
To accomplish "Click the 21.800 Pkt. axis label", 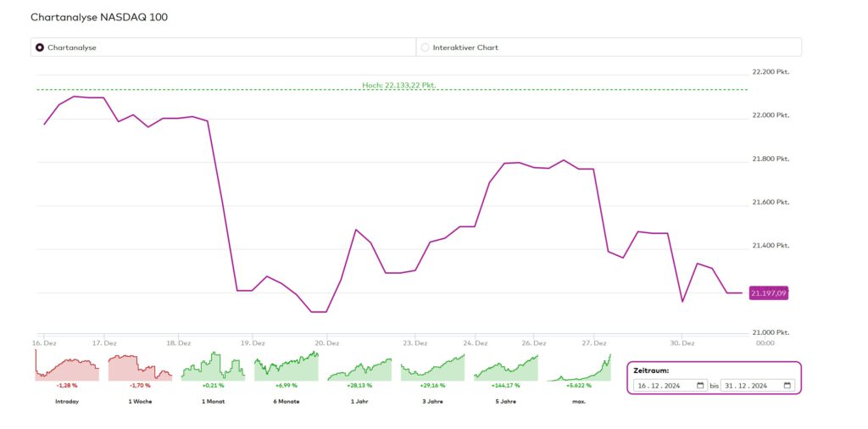I will [770, 159].
